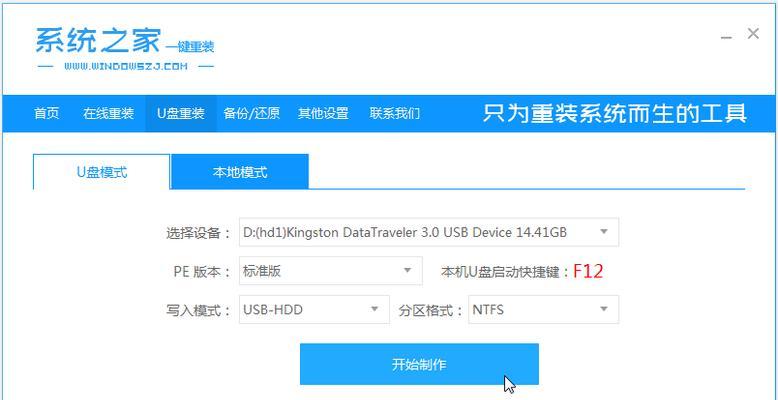Click 联系我们 in the navigation bar
Screen dimensions: 778x400
tap(394, 113)
